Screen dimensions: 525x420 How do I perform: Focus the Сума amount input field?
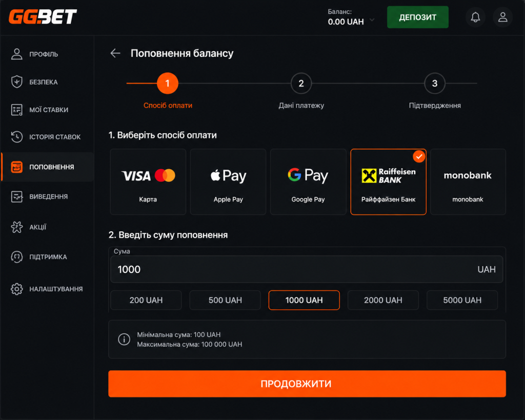pyautogui.click(x=307, y=269)
